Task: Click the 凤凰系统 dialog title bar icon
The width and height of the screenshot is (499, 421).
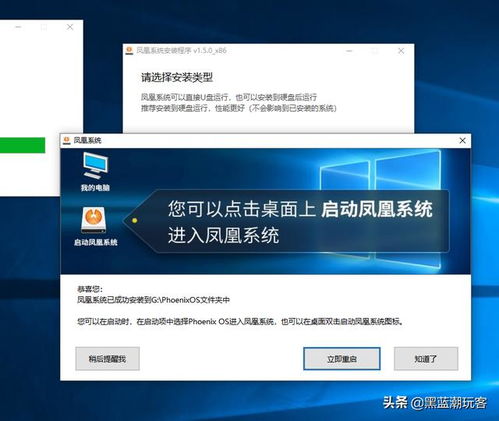Action: [x=67, y=140]
